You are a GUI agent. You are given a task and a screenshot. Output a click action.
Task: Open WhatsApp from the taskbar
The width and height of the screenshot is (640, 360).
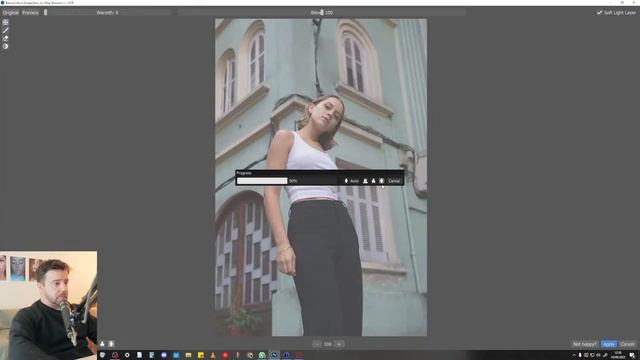click(x=262, y=355)
